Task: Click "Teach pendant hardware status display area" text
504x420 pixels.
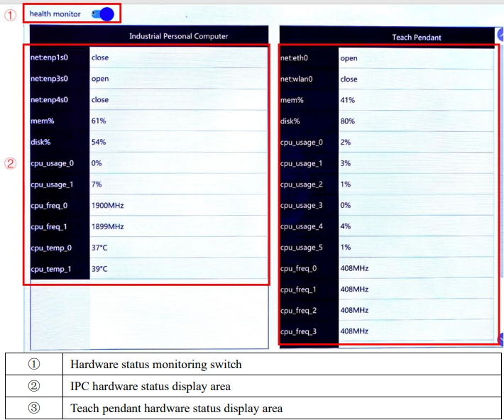Action: tap(177, 409)
